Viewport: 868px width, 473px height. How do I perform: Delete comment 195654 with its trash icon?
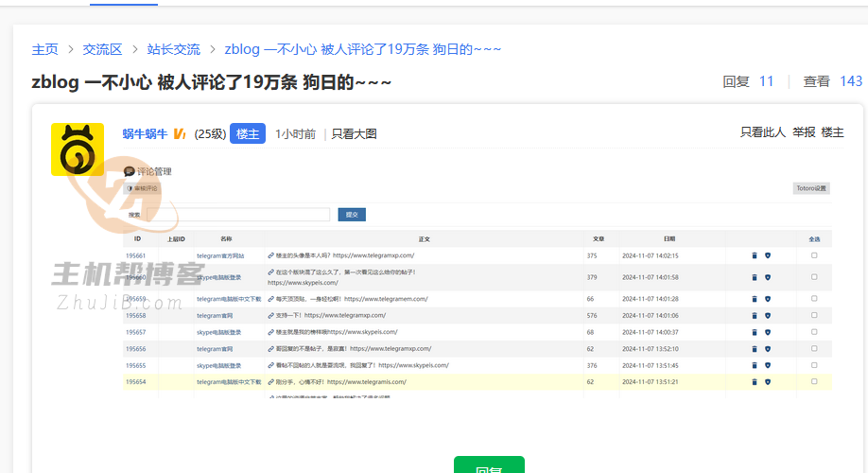click(x=754, y=381)
